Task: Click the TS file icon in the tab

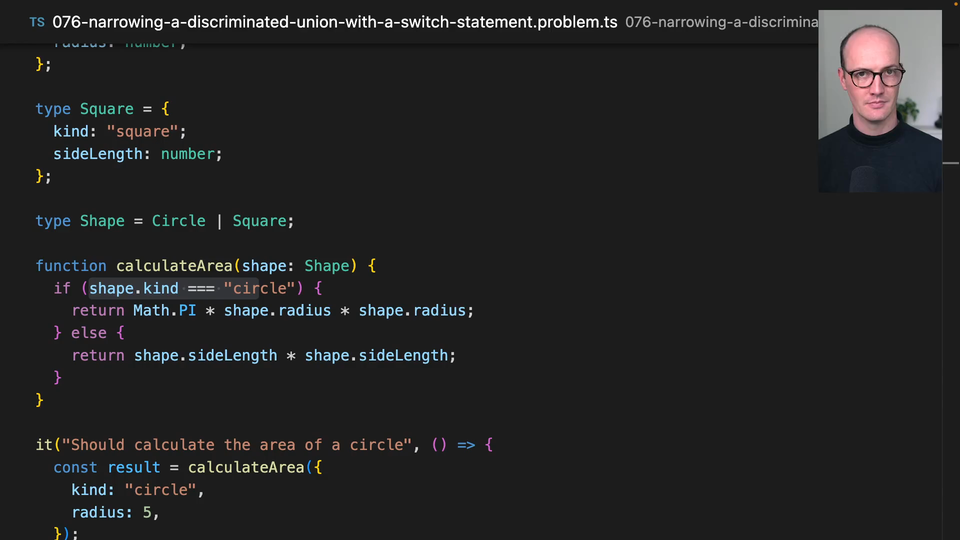Action: tap(37, 21)
